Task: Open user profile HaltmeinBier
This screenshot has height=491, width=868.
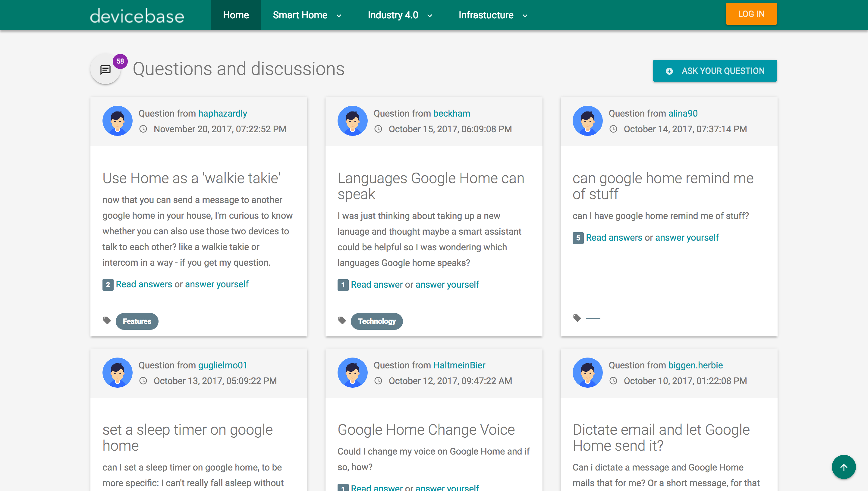Action: [x=460, y=365]
